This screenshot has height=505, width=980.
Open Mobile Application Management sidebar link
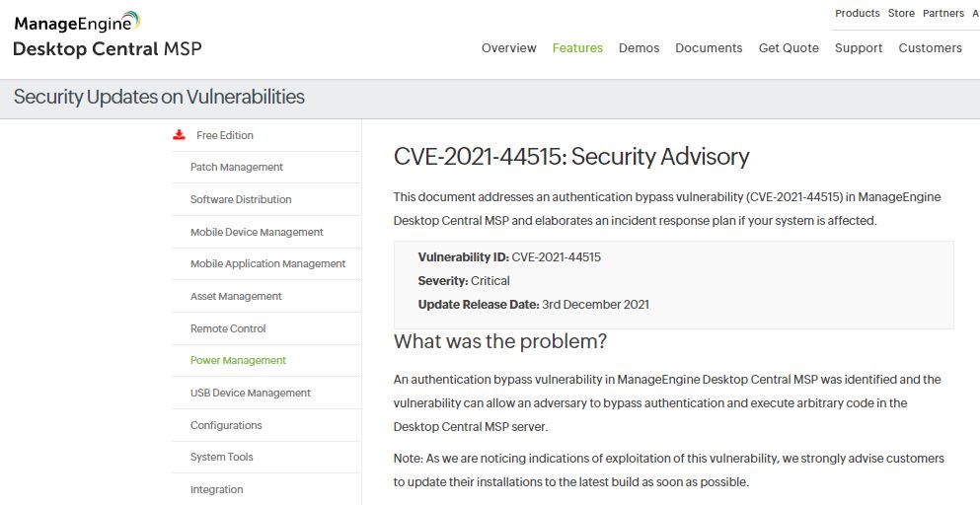pyautogui.click(x=268, y=263)
